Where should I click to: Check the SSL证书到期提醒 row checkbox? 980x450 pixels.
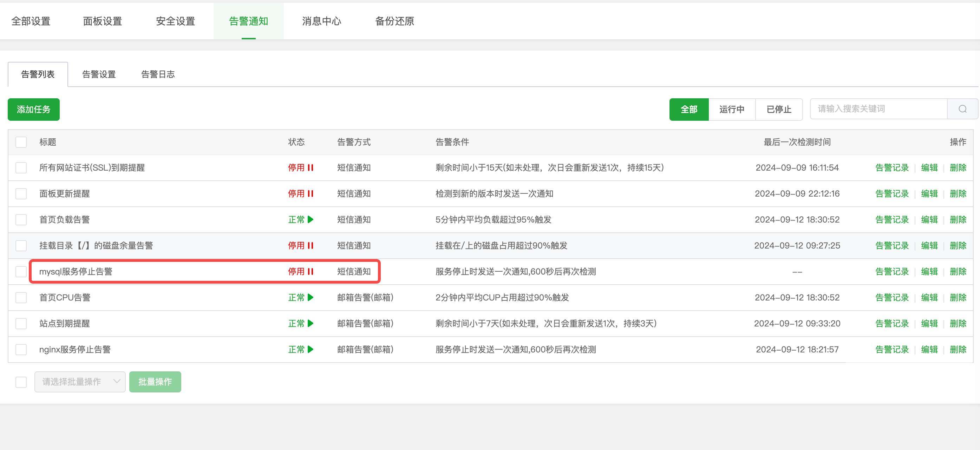click(21, 168)
